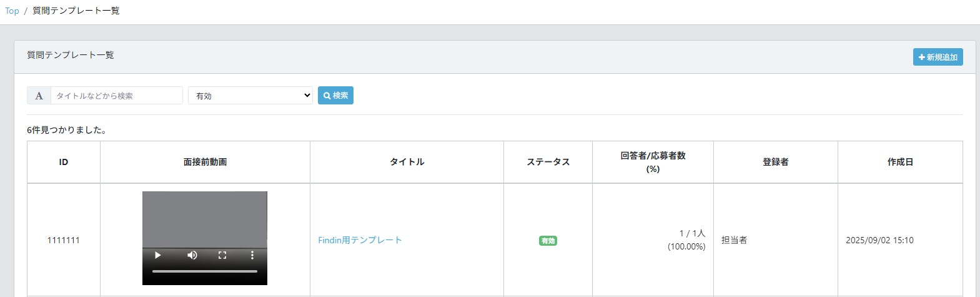Image resolution: width=980 pixels, height=297 pixels.
Task: Click the Top breadcrumb link
Action: pyautogui.click(x=12, y=11)
